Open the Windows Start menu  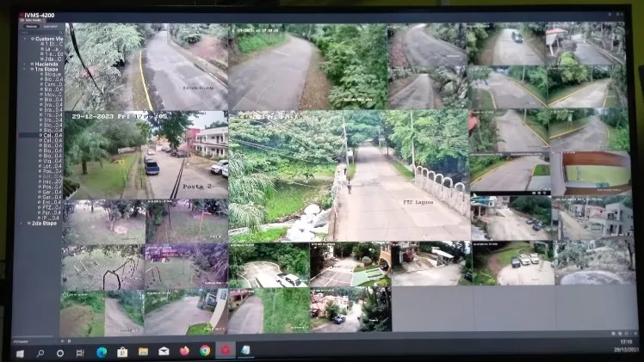(x=20, y=353)
